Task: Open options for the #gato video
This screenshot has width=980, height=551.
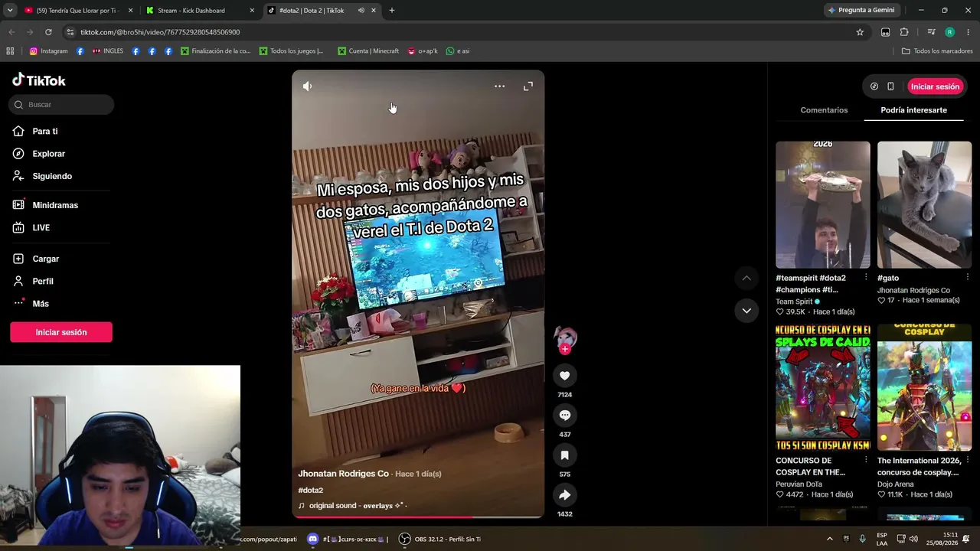Action: [x=967, y=278]
